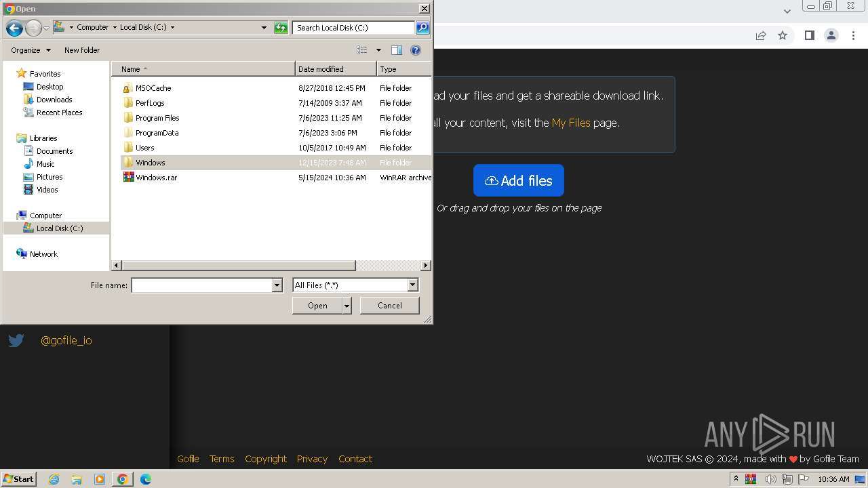Show the preview pane icon
Screen dimensions: 868x488
point(397,50)
